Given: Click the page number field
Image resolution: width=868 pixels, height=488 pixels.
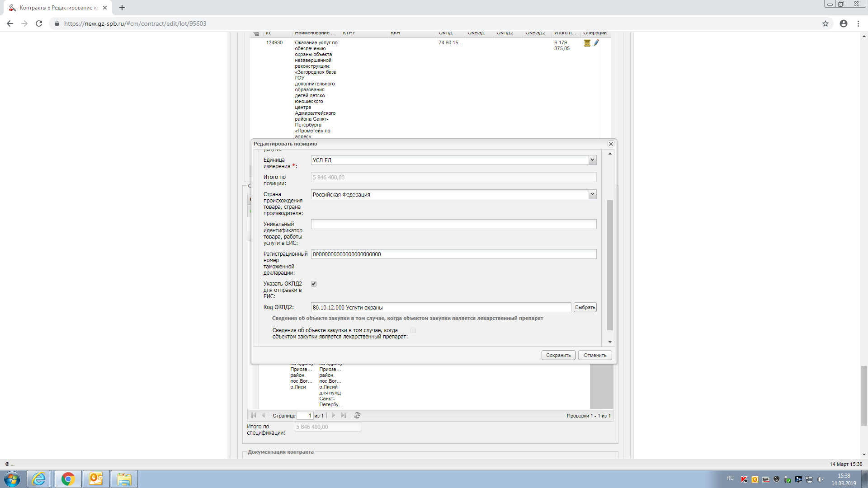Looking at the screenshot, I should coord(305,416).
